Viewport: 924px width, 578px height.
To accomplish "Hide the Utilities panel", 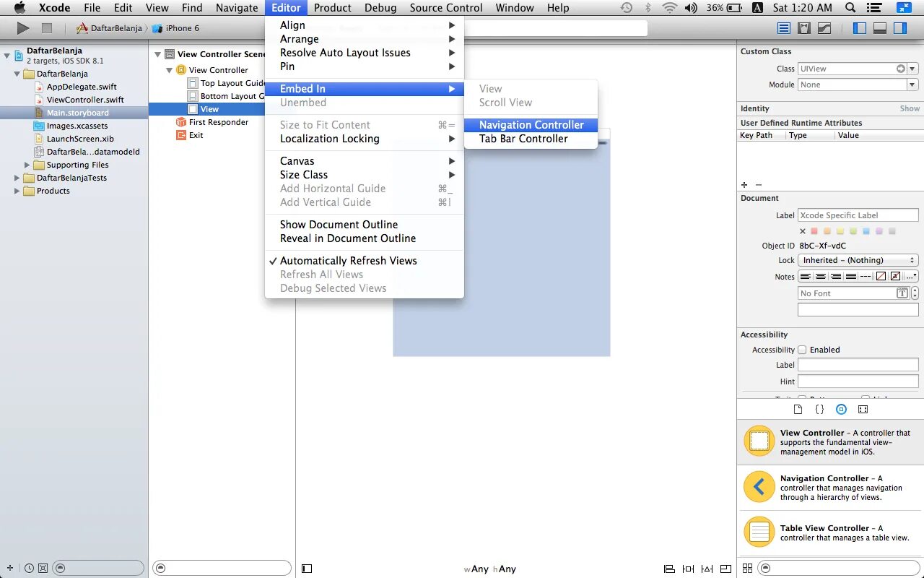I will (900, 28).
